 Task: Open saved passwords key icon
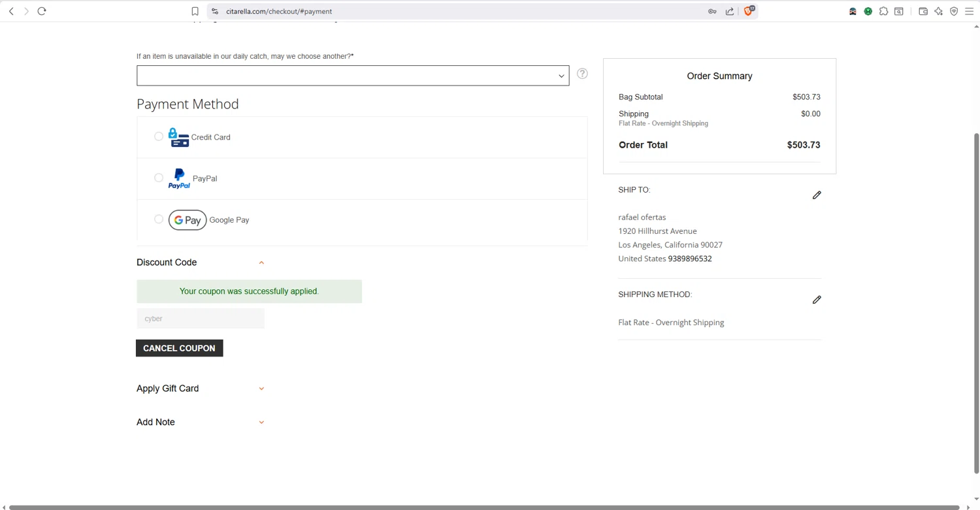[x=712, y=11]
